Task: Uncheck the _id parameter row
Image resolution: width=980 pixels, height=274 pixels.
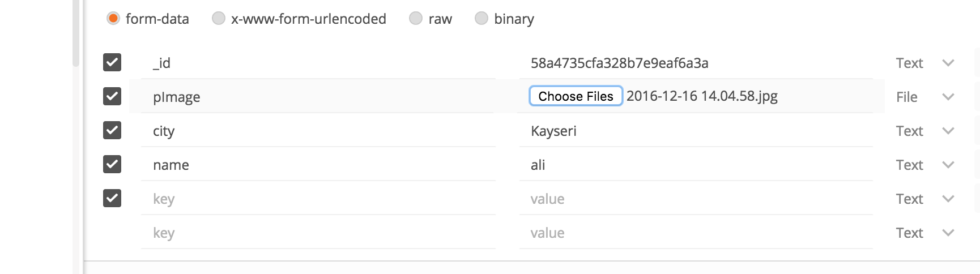Action: coord(112,62)
